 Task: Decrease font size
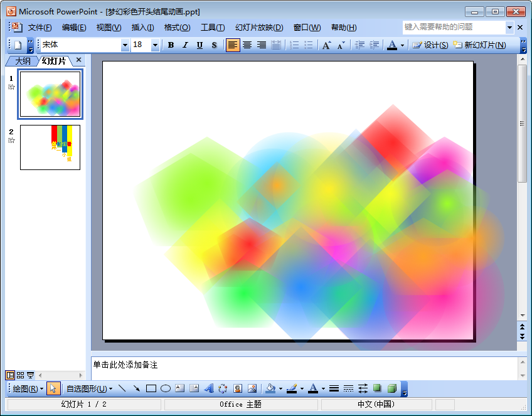tap(341, 45)
